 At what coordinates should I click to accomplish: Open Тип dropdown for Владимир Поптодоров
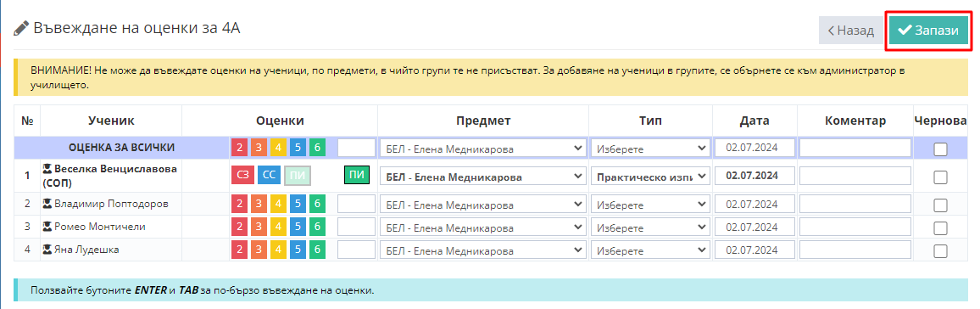click(650, 204)
